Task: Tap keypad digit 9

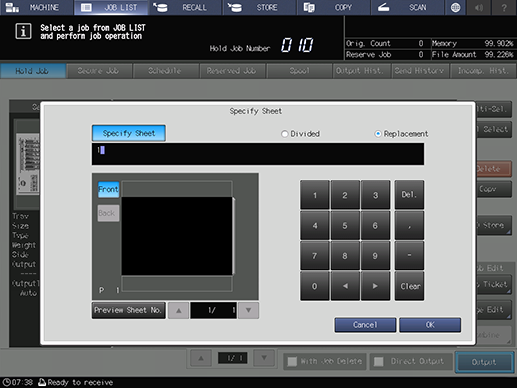Action: coord(375,256)
